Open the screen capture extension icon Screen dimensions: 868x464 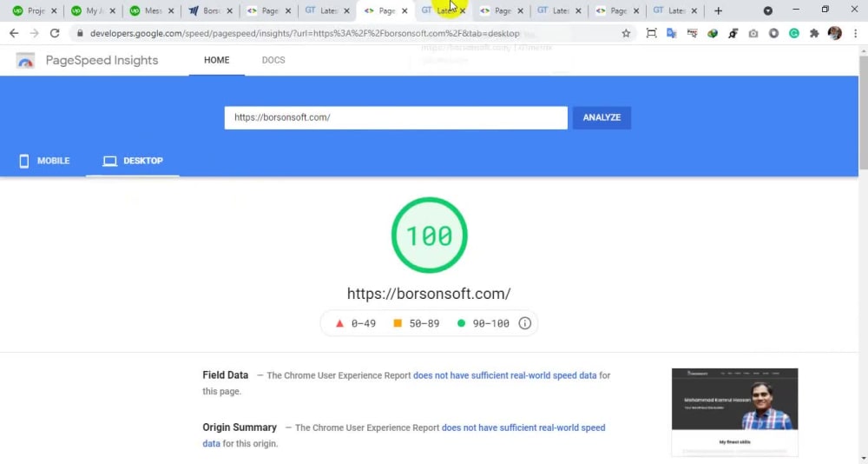[652, 33]
